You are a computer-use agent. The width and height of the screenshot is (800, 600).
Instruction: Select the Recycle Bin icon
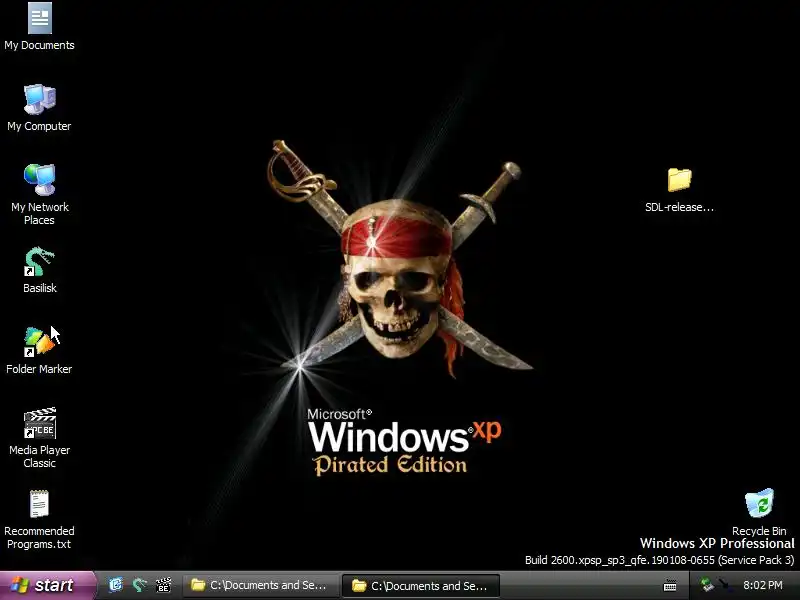pyautogui.click(x=759, y=512)
